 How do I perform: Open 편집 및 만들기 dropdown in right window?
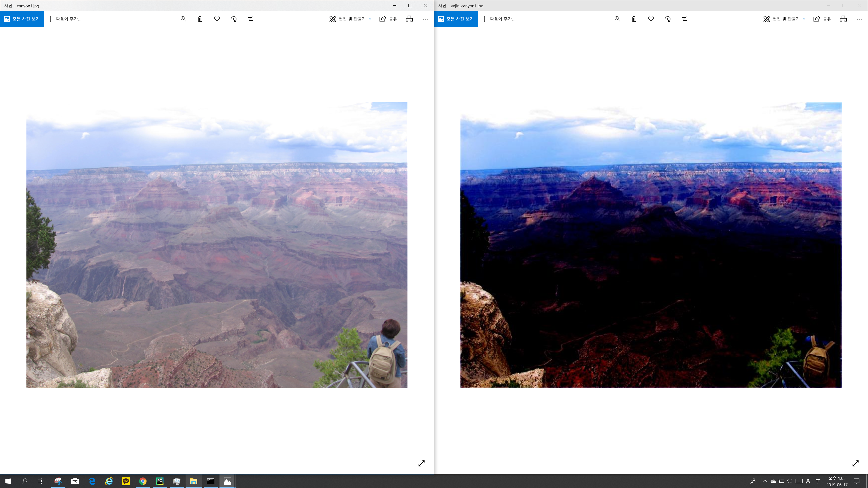coord(784,19)
